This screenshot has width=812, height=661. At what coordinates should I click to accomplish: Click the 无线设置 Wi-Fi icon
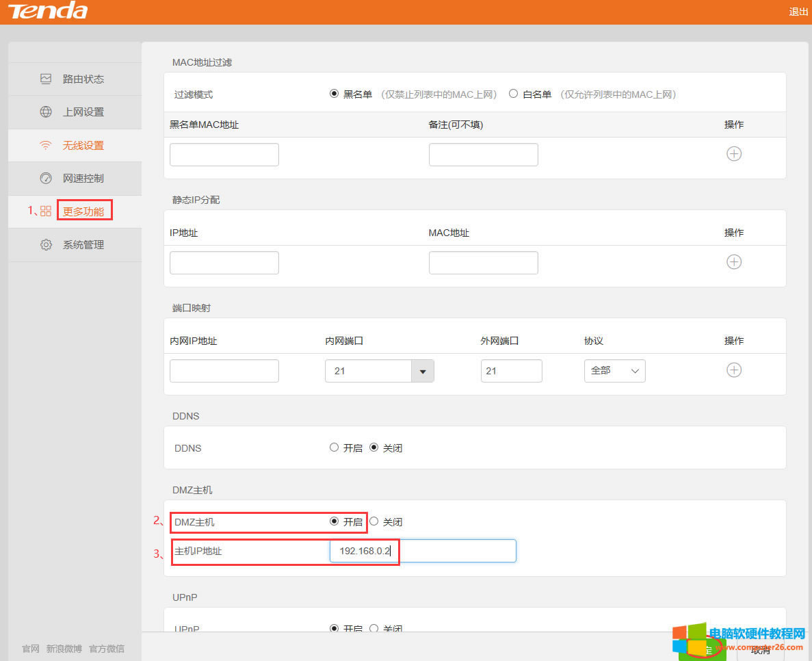tap(45, 145)
